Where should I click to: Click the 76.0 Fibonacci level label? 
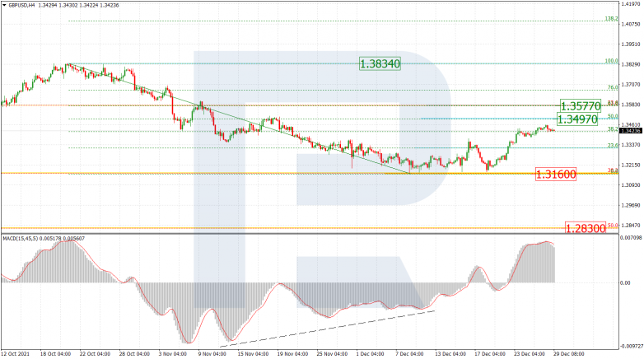(613, 87)
